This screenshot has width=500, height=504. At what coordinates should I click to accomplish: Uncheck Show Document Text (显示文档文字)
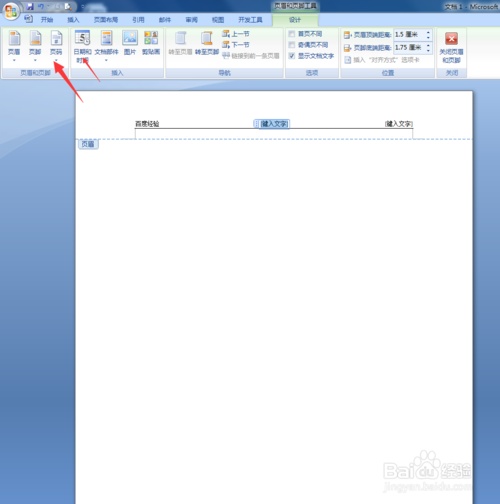pyautogui.click(x=311, y=56)
